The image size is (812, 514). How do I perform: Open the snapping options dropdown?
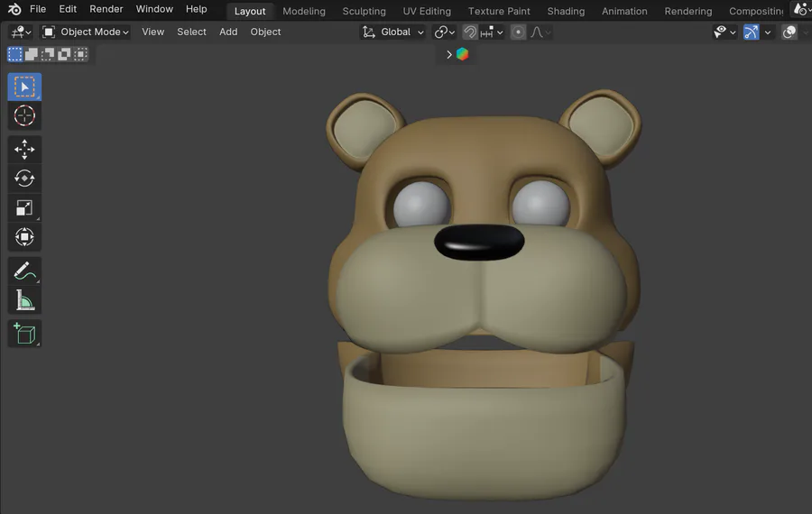pyautogui.click(x=492, y=32)
